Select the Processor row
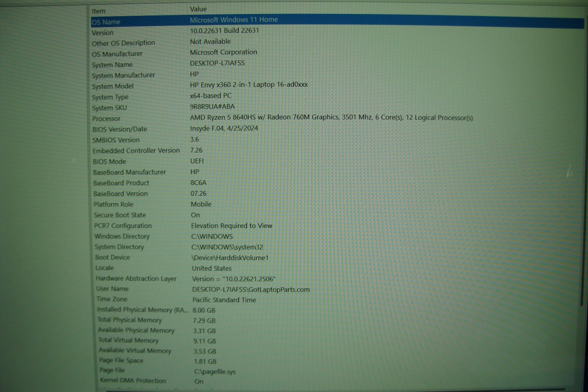The width and height of the screenshot is (588, 392). pos(337,118)
